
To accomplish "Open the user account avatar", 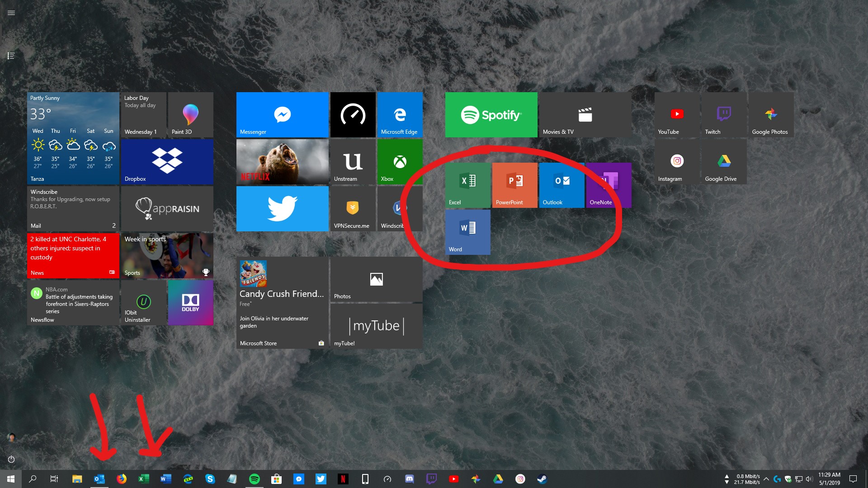I will point(11,437).
